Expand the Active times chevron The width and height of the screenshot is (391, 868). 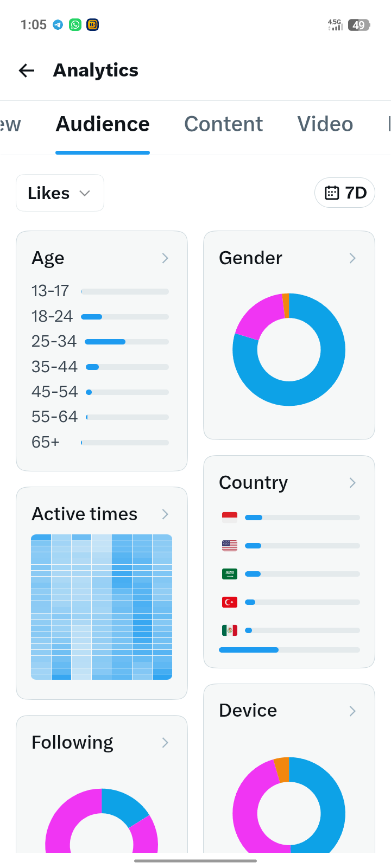coord(165,514)
